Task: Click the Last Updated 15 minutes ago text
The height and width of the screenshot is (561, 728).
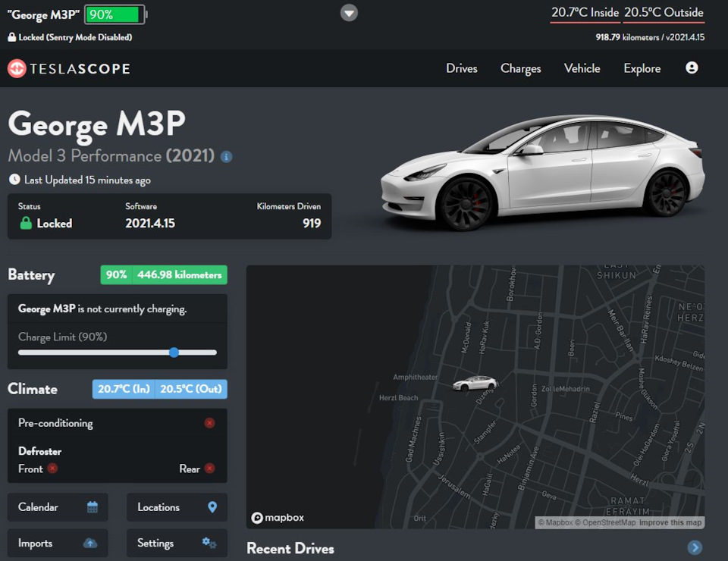Action: tap(87, 180)
